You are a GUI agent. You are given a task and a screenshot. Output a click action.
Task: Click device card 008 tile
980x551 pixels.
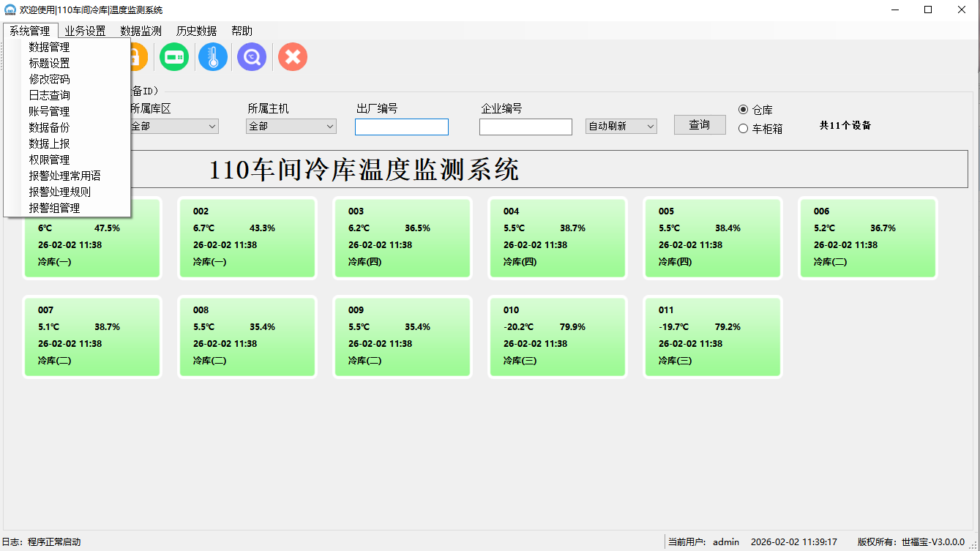[247, 337]
